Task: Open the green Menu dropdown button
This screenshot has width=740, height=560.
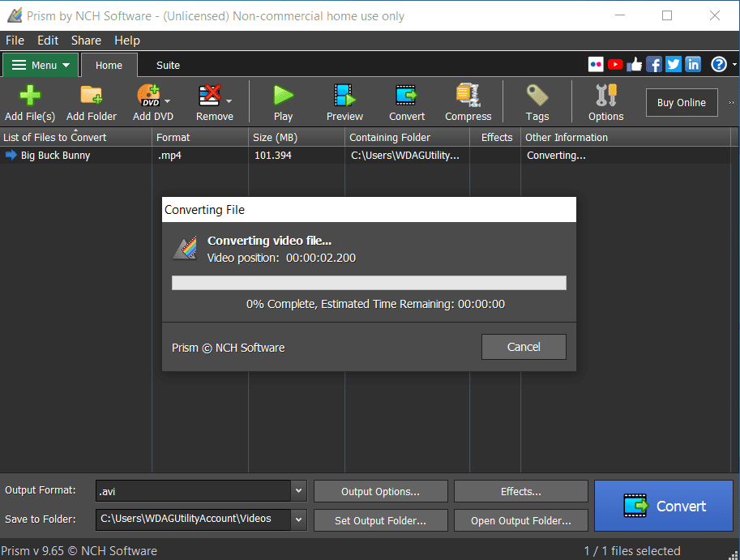Action: [40, 65]
